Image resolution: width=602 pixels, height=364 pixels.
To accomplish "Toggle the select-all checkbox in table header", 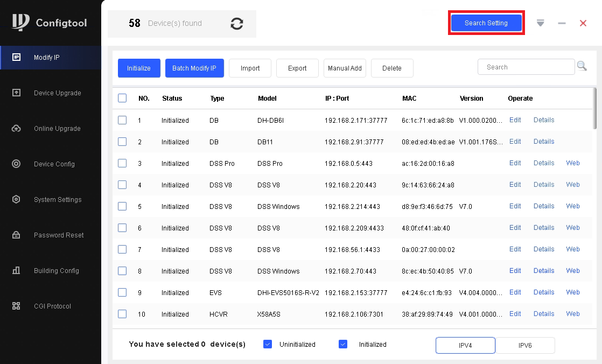I will point(122,99).
